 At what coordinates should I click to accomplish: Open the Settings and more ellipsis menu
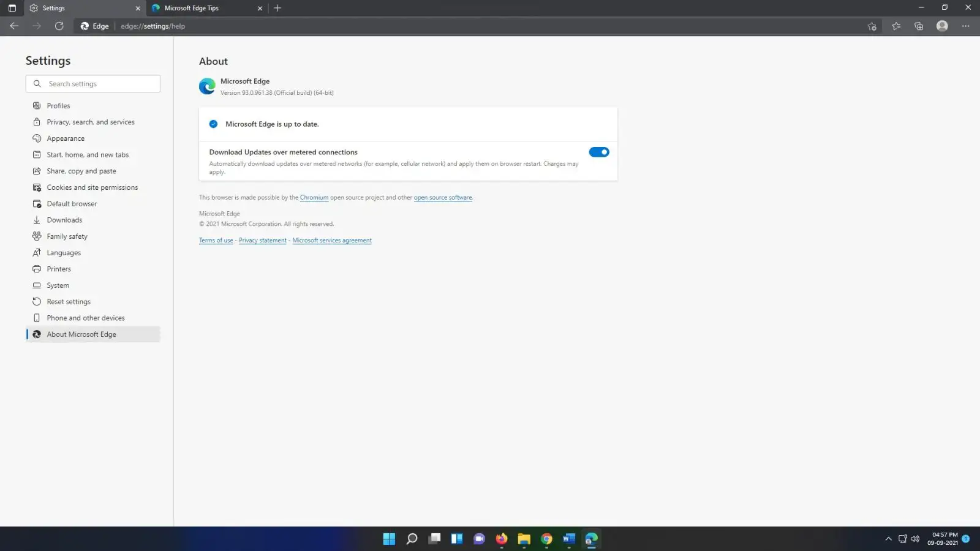tap(966, 26)
